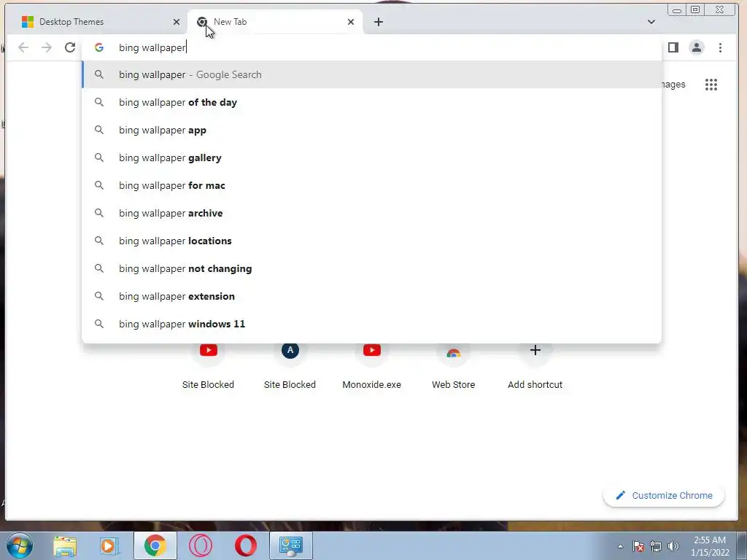Image resolution: width=747 pixels, height=560 pixels.
Task: Click the network tray icon
Action: [x=656, y=546]
